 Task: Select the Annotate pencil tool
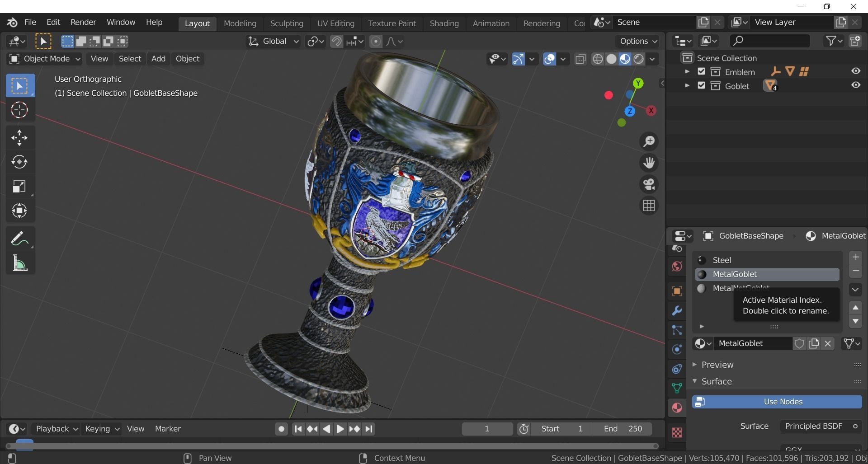20,238
